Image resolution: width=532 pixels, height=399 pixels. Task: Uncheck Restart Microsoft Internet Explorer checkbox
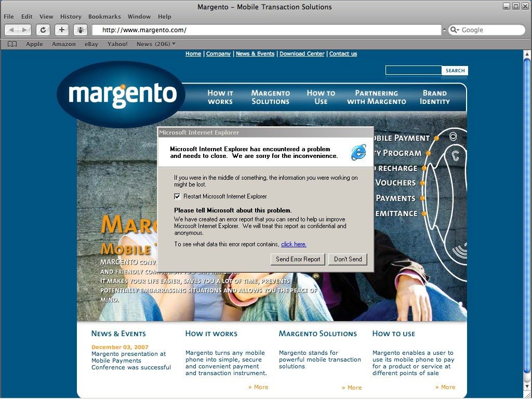point(177,196)
